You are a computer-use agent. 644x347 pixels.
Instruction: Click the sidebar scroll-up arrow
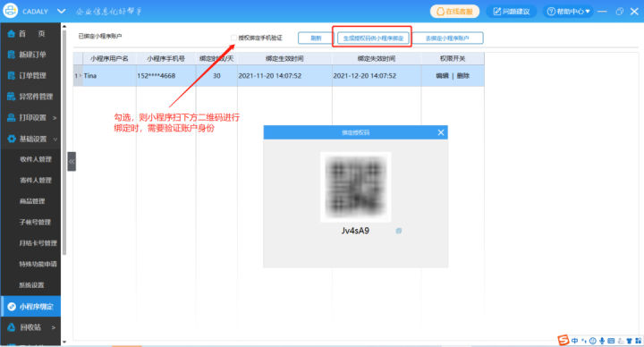click(x=64, y=27)
